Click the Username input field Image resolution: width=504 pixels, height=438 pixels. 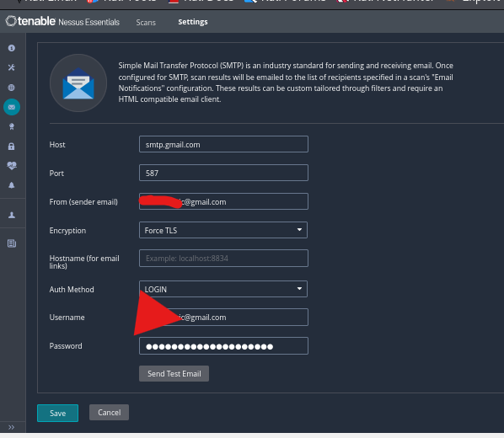pyautogui.click(x=223, y=318)
